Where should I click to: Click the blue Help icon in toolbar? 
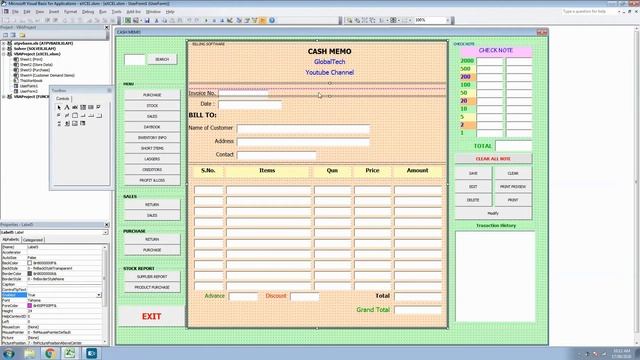pyautogui.click(x=272, y=20)
